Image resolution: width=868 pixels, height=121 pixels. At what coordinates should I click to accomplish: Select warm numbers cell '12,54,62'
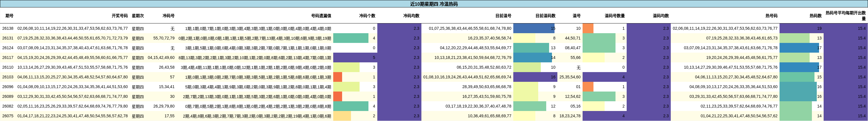(573, 96)
